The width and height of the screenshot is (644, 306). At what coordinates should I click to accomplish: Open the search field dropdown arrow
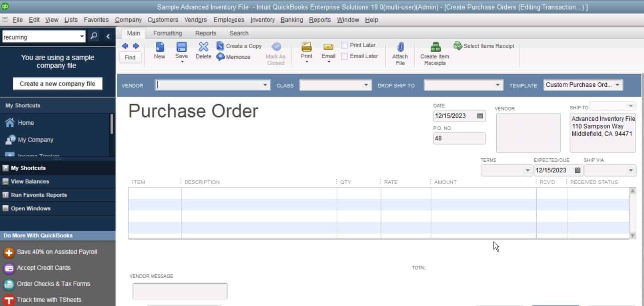[x=82, y=36]
